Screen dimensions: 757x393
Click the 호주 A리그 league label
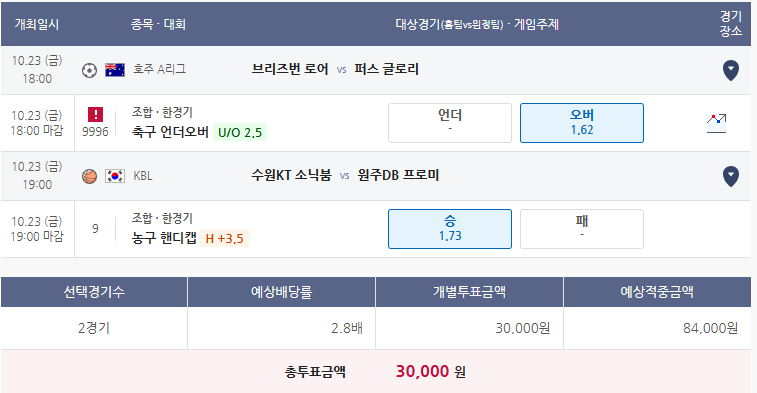tap(159, 70)
